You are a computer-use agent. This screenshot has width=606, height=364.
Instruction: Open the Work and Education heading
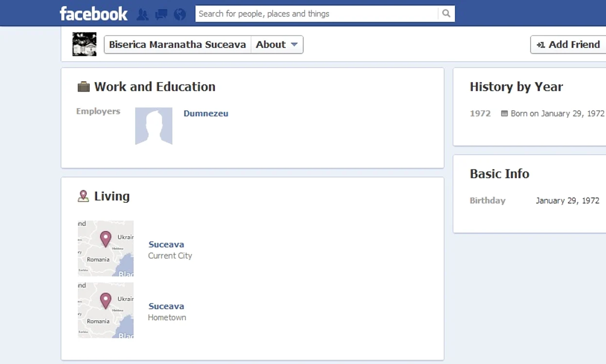tap(155, 86)
